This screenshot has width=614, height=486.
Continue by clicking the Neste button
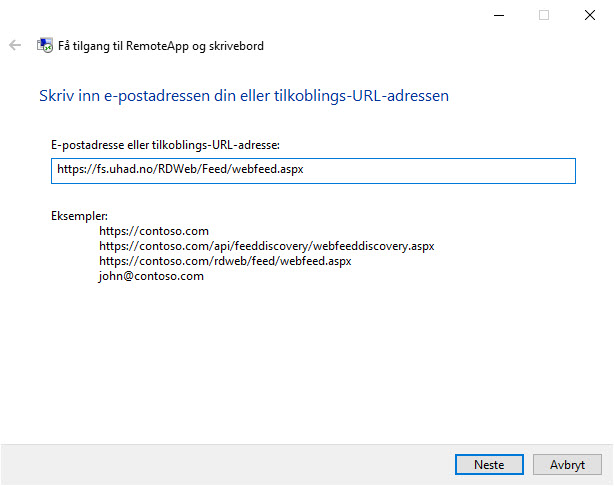tap(489, 464)
